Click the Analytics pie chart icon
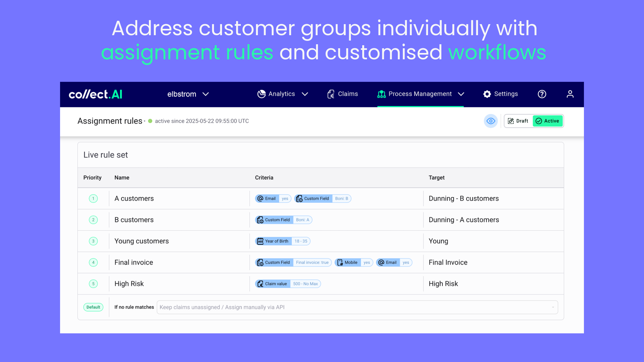644x362 pixels. (261, 94)
